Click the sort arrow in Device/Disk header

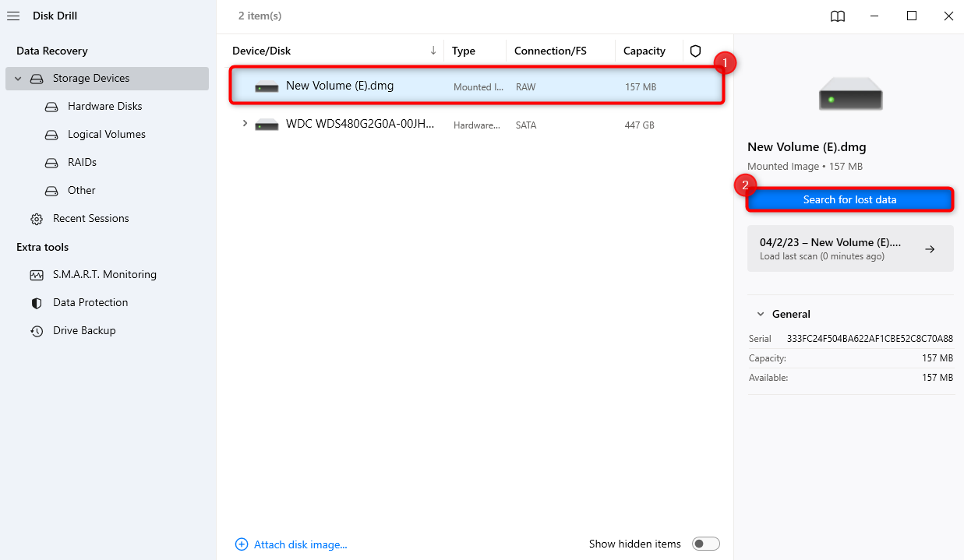(433, 51)
